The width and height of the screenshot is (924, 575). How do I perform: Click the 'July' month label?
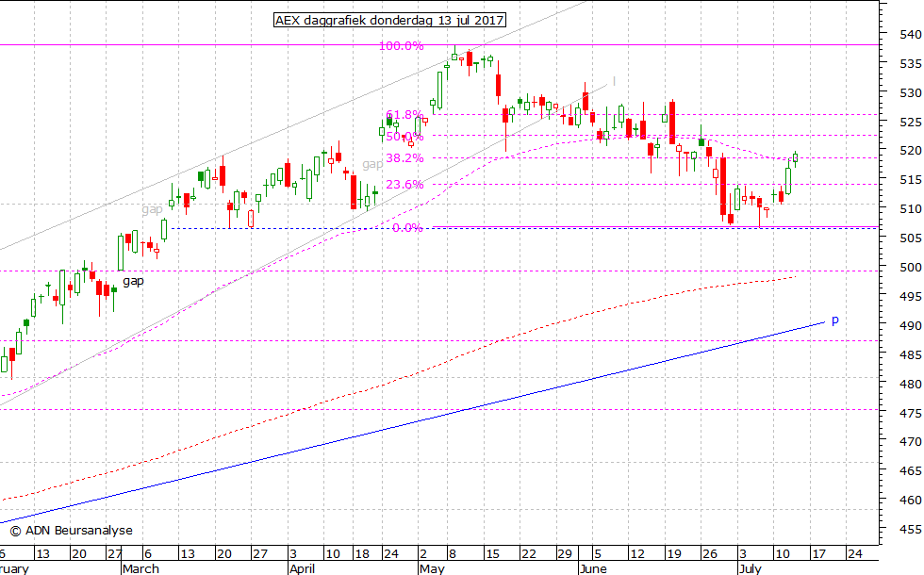[x=751, y=568]
